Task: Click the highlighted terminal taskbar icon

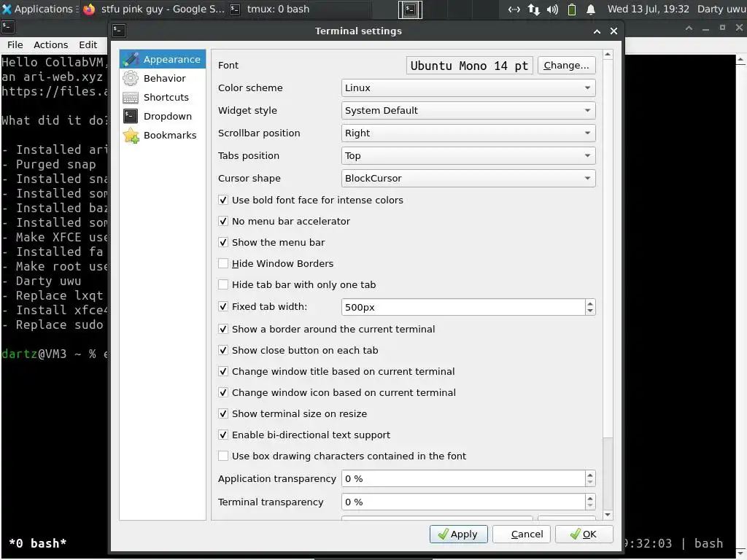Action: pos(410,9)
